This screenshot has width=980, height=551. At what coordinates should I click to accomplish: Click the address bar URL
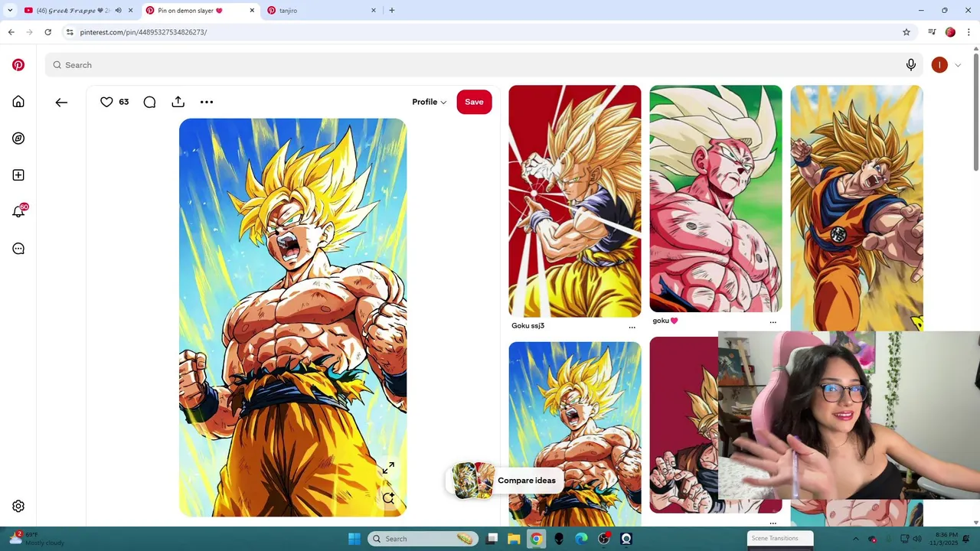(x=143, y=32)
